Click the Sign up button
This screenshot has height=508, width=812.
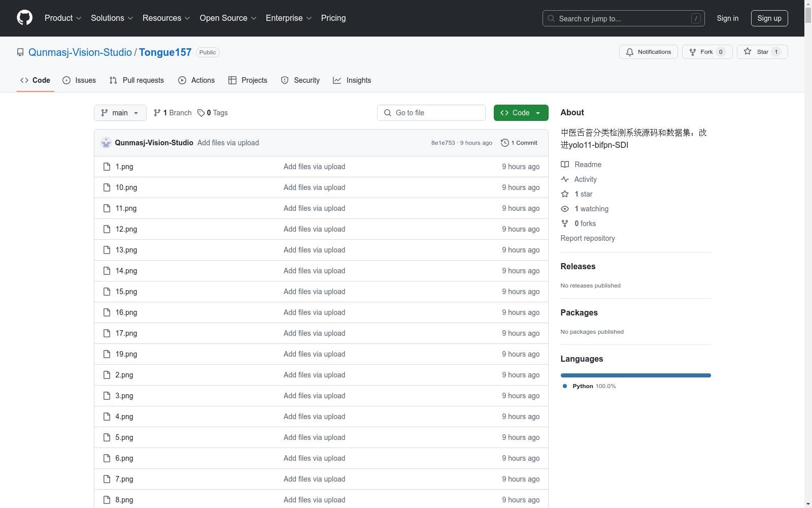(769, 18)
